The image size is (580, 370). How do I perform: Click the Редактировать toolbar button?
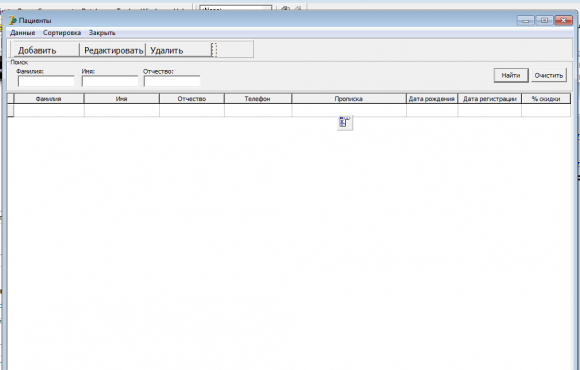[113, 50]
